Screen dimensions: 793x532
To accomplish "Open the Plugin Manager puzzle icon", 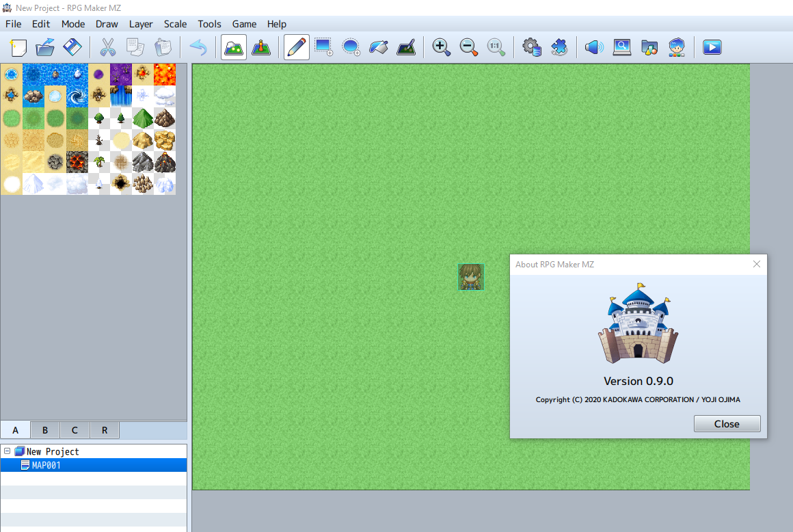I will pos(559,48).
